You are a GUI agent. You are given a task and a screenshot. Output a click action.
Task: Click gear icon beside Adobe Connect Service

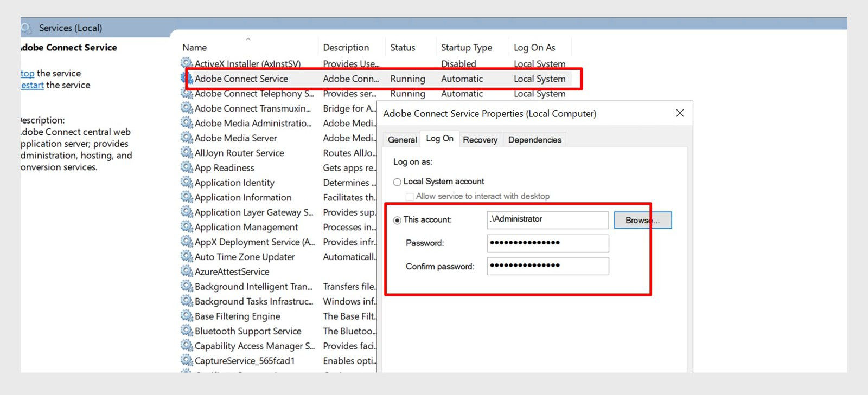coord(187,79)
